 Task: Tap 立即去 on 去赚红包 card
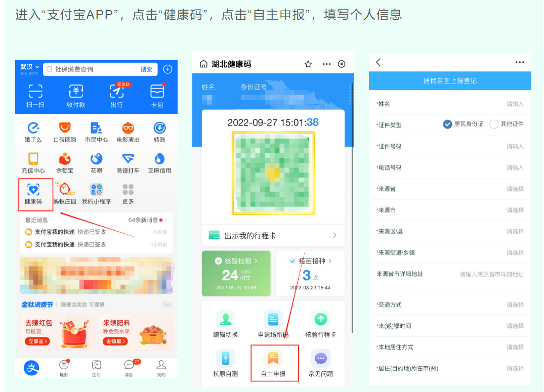tap(37, 341)
